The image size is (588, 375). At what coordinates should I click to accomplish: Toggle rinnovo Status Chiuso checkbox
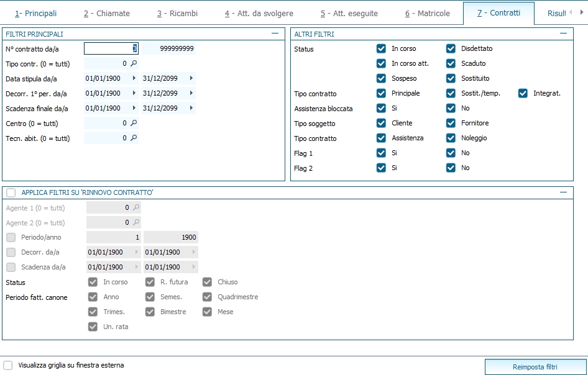pos(208,282)
